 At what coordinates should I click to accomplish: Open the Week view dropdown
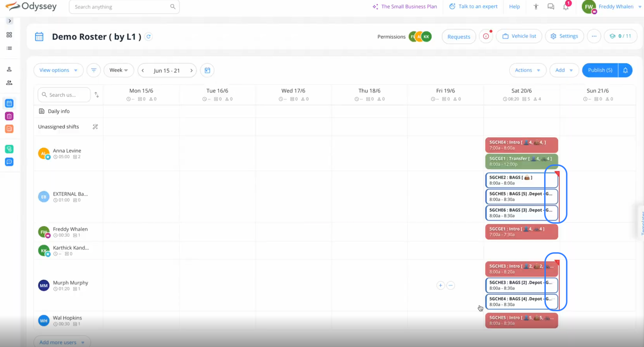(119, 70)
